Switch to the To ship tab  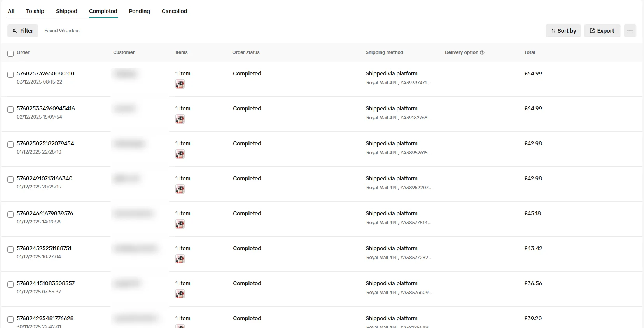click(x=35, y=11)
